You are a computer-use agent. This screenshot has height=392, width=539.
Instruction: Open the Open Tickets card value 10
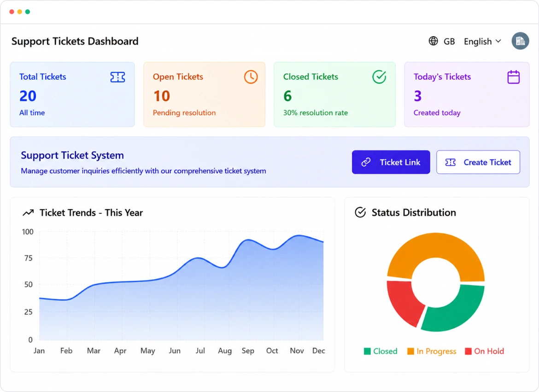tap(162, 96)
